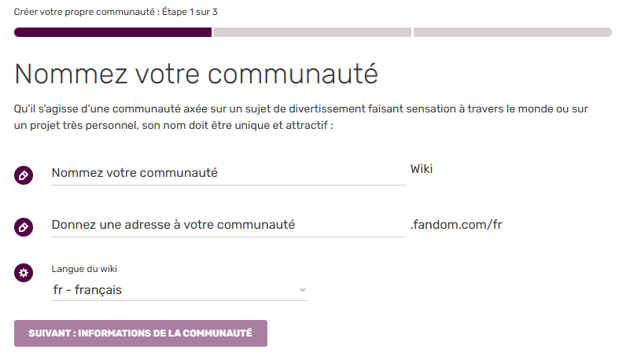Click the gear icon next to Langue du wiki
The width and height of the screenshot is (630, 364).
pyautogui.click(x=24, y=274)
